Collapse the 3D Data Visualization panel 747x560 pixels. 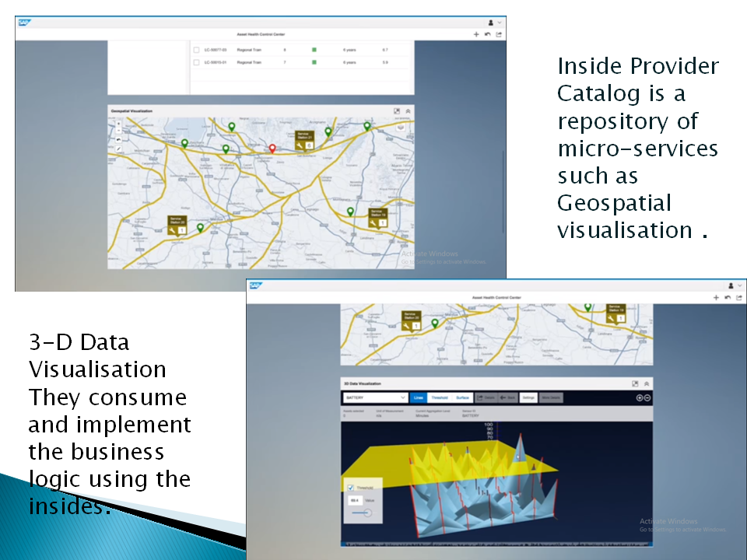point(647,383)
